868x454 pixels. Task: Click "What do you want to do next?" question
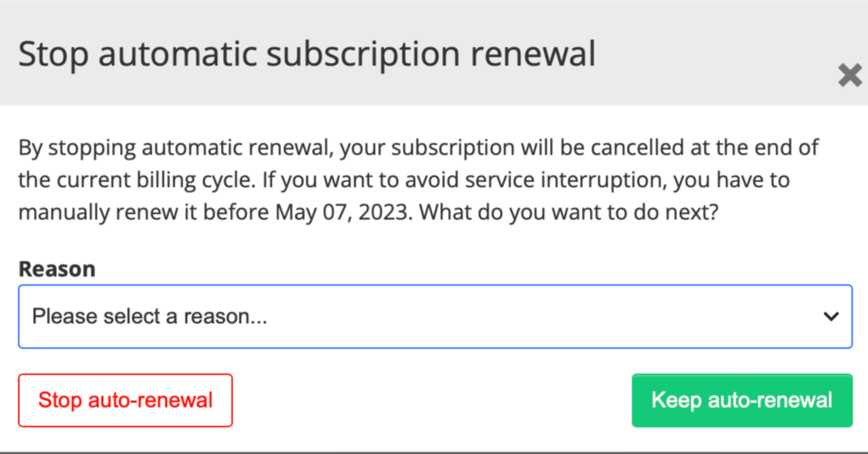568,212
